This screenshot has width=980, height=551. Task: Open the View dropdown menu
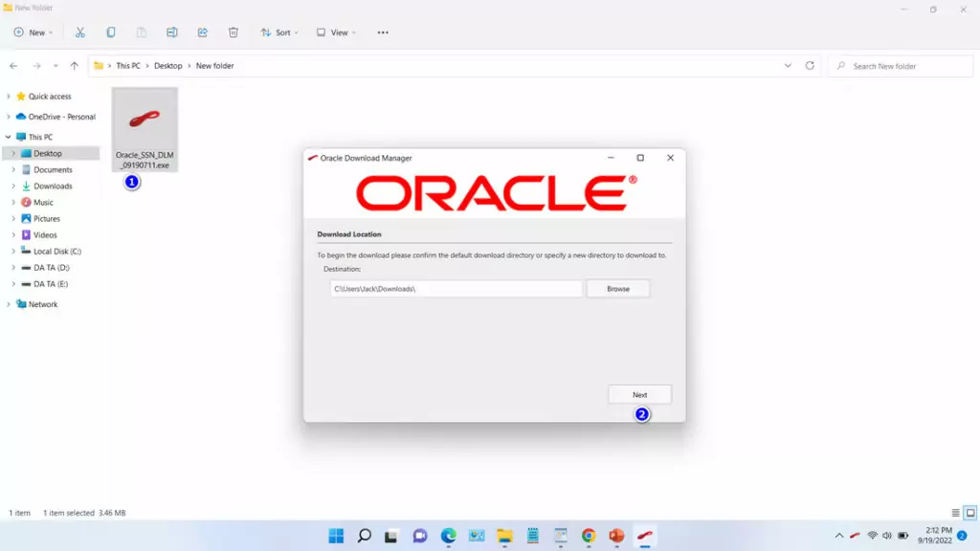pos(336,33)
